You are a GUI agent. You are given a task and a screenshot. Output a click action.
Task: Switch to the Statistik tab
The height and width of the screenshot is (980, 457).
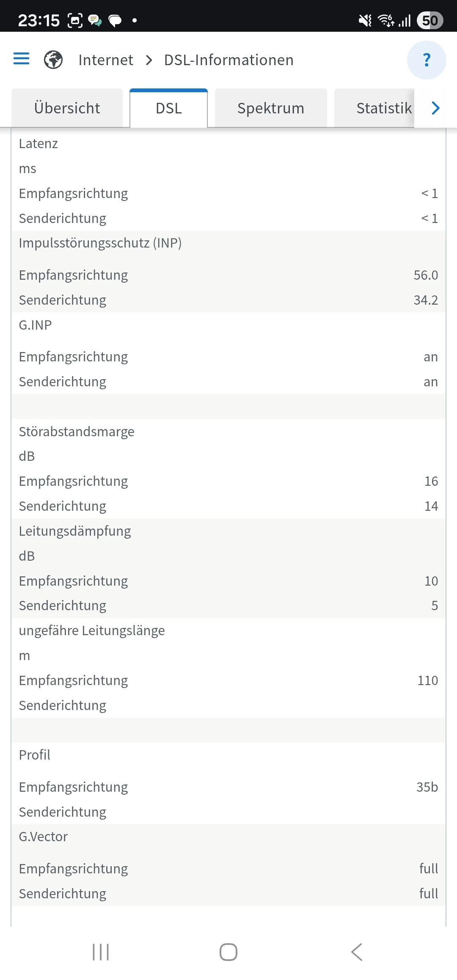click(383, 108)
